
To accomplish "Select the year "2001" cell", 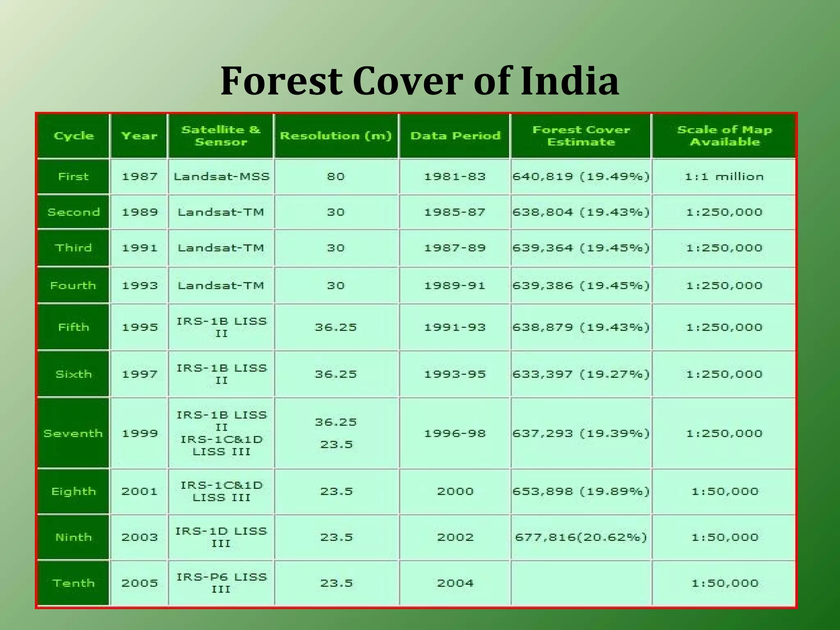I will point(139,491).
